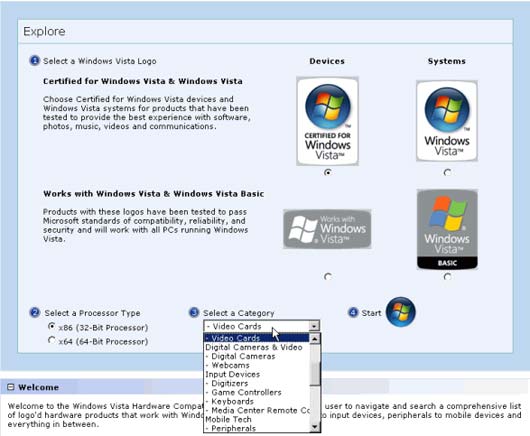
Task: Click the Devices column heading
Action: coord(327,61)
